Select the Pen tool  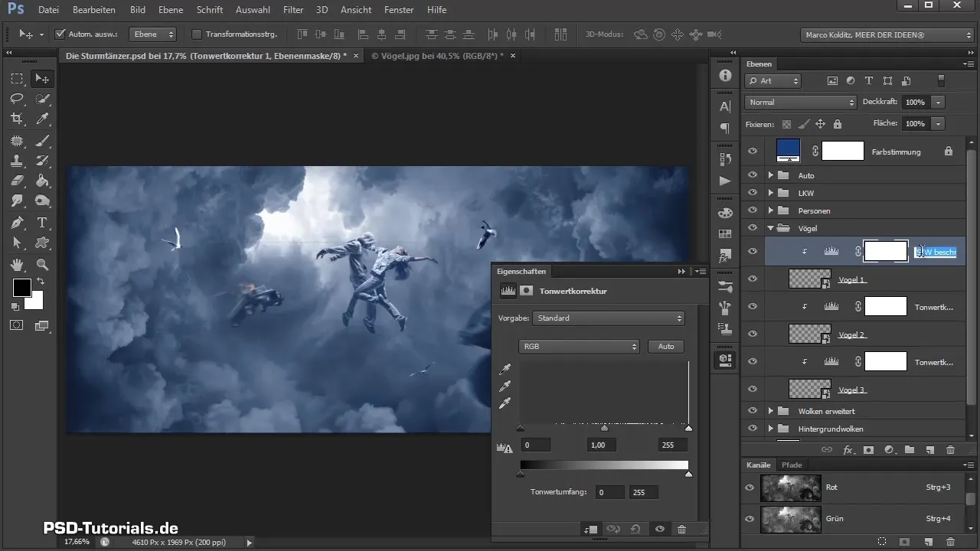click(x=17, y=223)
